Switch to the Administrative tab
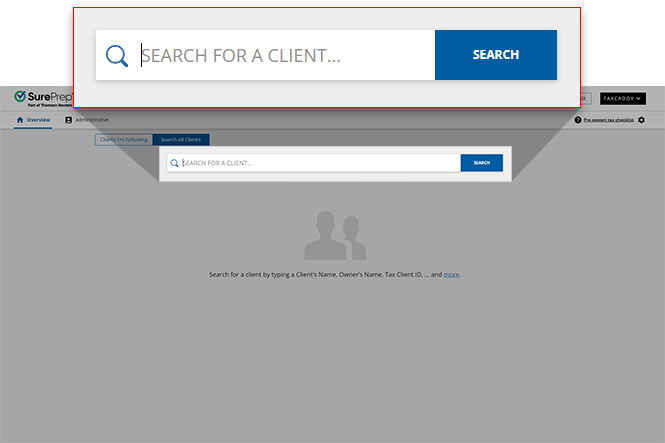 (87, 120)
